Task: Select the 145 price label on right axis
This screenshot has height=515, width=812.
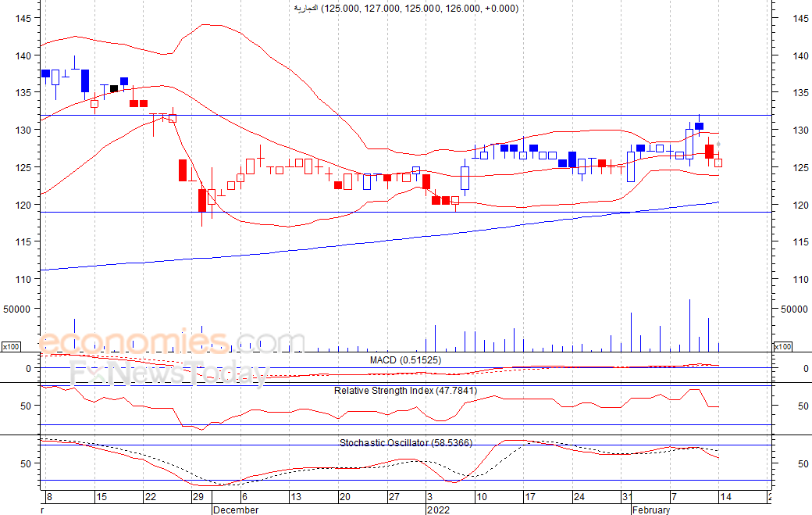Action: click(800, 19)
